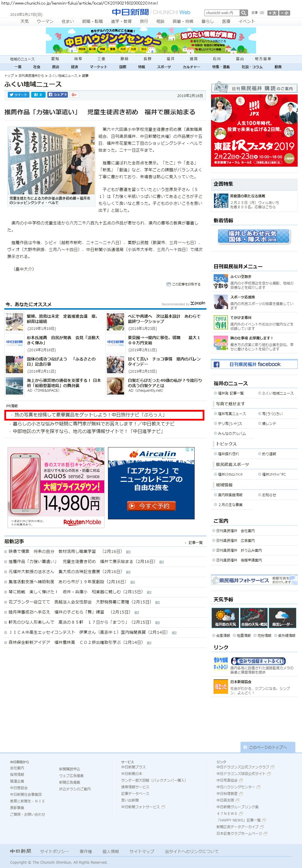
Task: Click the printer icon to print the article
Action: 168,284
